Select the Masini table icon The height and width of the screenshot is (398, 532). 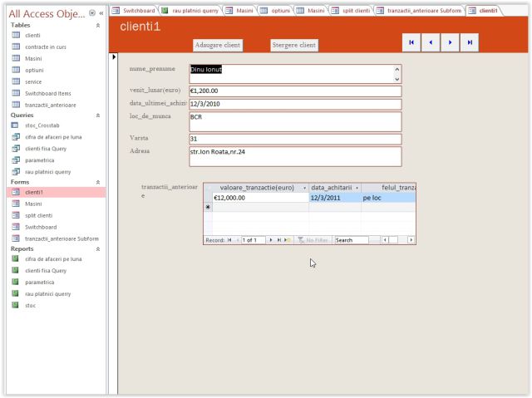pos(16,58)
